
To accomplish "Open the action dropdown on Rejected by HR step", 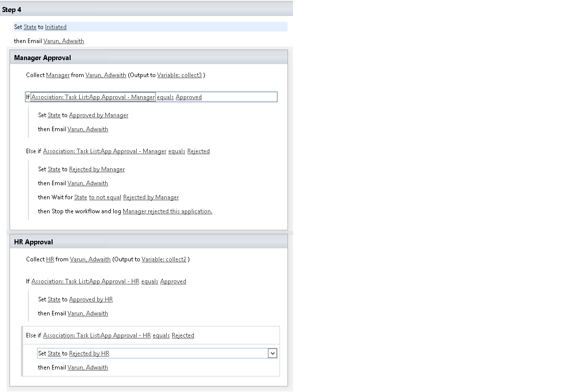I will pos(272,353).
